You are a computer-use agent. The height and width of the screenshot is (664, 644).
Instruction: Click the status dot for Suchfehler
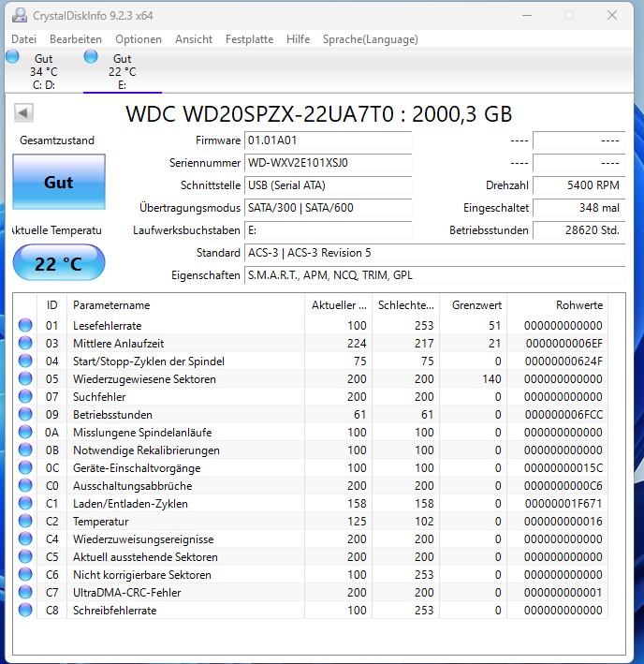tap(25, 396)
